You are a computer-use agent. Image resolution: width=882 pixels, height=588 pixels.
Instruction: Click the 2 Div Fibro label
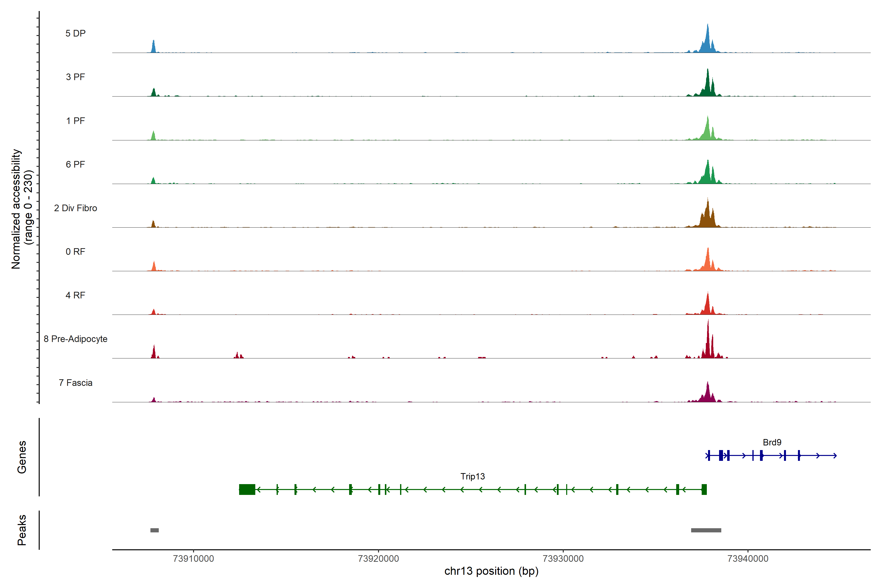[75, 208]
